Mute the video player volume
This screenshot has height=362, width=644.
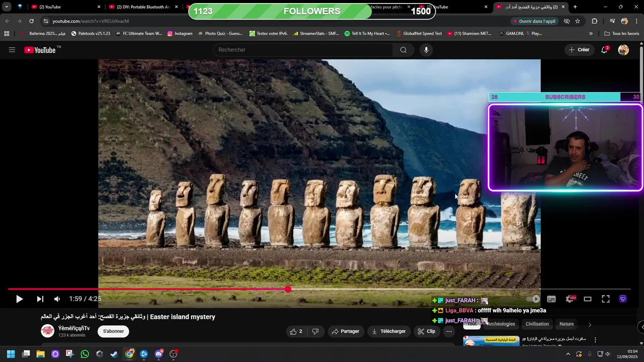tap(57, 299)
